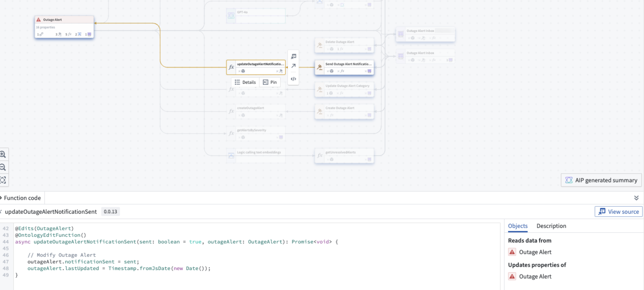Toggle Pin on the selected node

(x=270, y=82)
